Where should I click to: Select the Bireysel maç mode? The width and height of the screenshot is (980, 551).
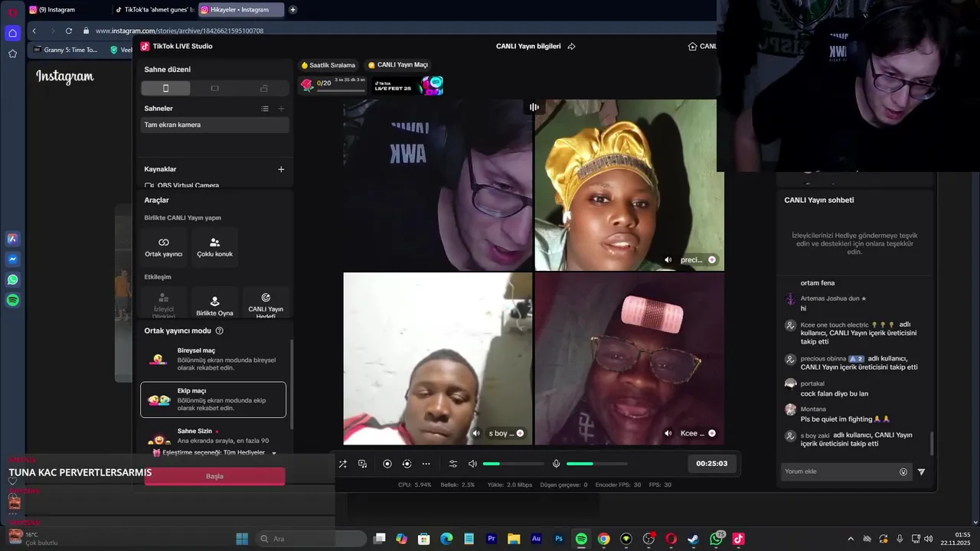(x=214, y=359)
